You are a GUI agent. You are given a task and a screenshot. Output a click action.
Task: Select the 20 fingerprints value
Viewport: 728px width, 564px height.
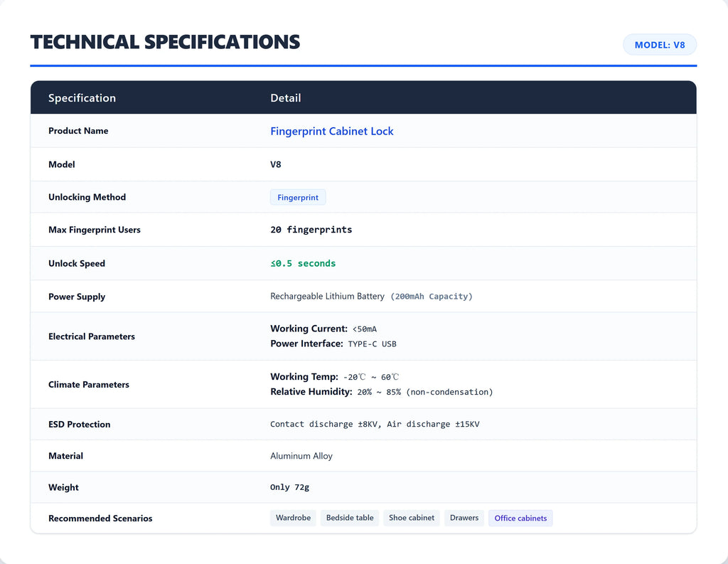(311, 230)
